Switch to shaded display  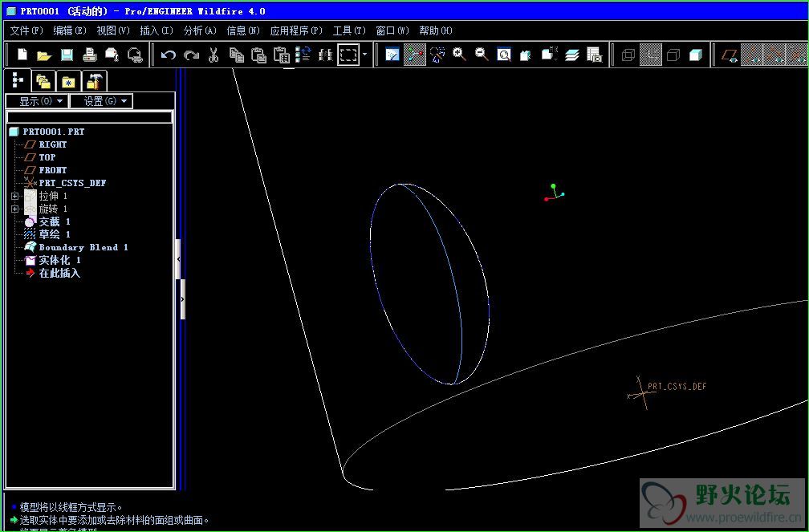tap(696, 55)
